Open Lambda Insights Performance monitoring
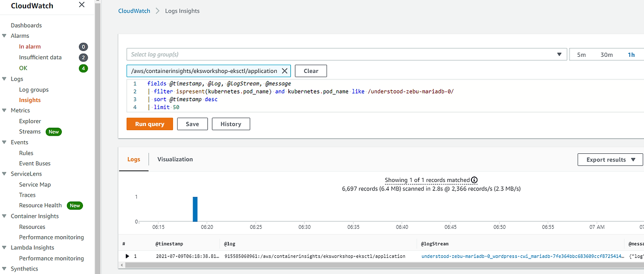 (x=51, y=258)
